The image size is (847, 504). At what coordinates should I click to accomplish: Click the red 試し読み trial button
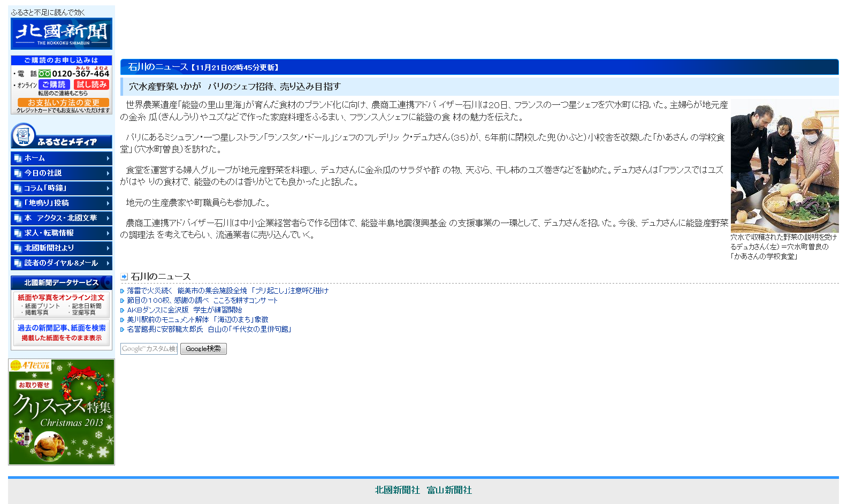tap(91, 85)
